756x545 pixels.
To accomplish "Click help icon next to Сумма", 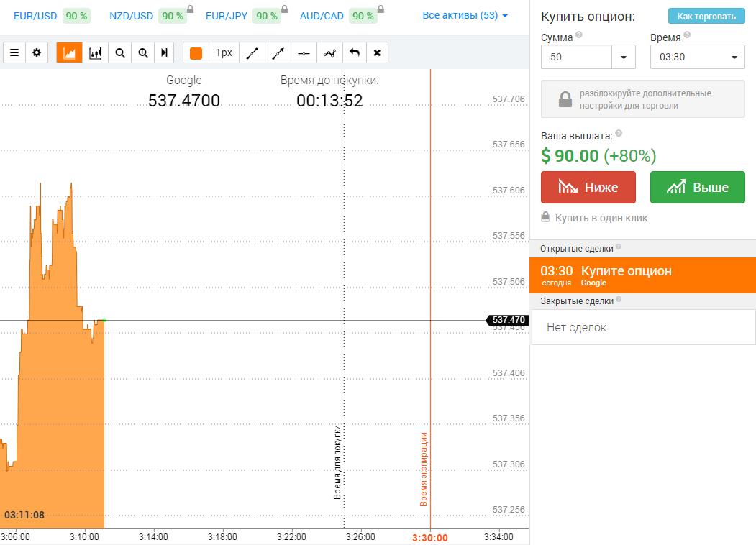I will 579,35.
